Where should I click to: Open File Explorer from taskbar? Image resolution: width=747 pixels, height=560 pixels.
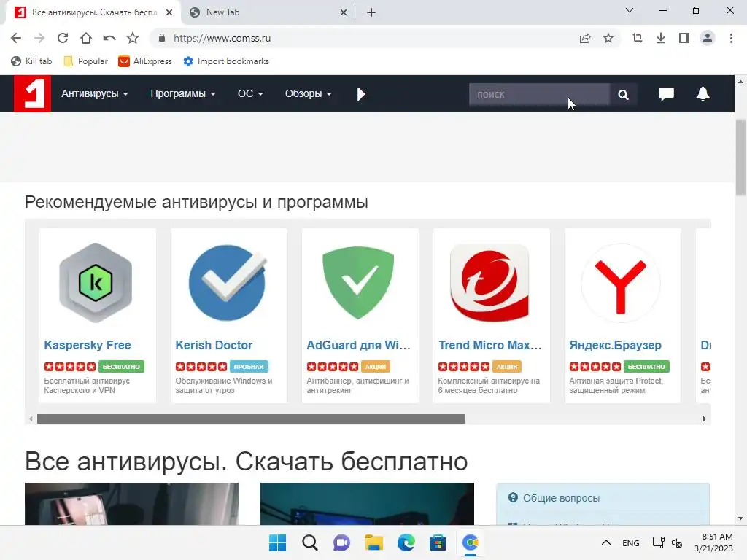coord(374,542)
